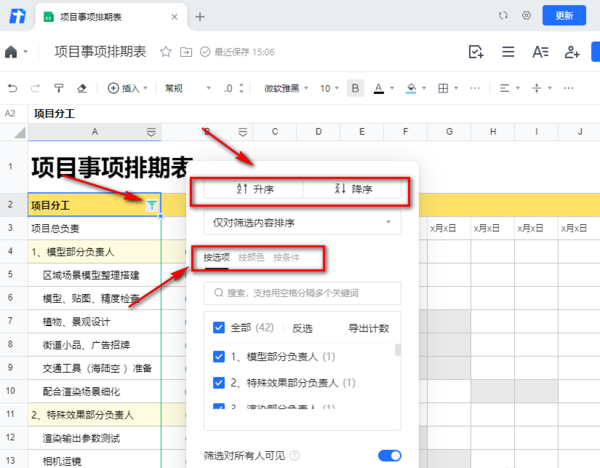Select the format painter tool
The height and width of the screenshot is (468, 600).
(58, 88)
